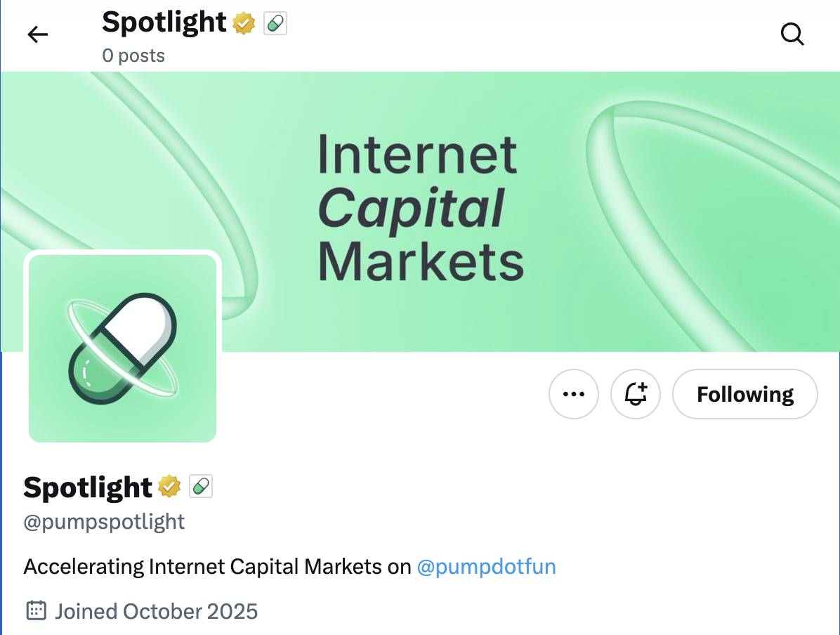This screenshot has width=840, height=635.
Task: Click the @pumpspotlight handle text
Action: (x=104, y=521)
